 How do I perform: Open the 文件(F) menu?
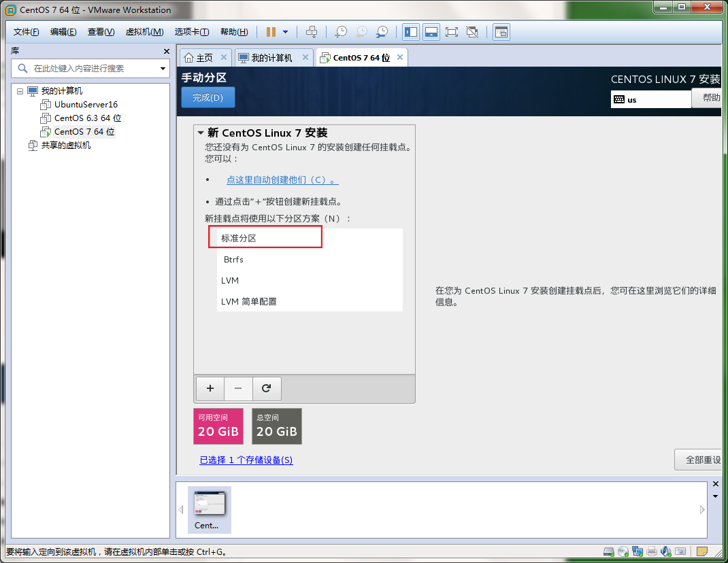pyautogui.click(x=26, y=32)
